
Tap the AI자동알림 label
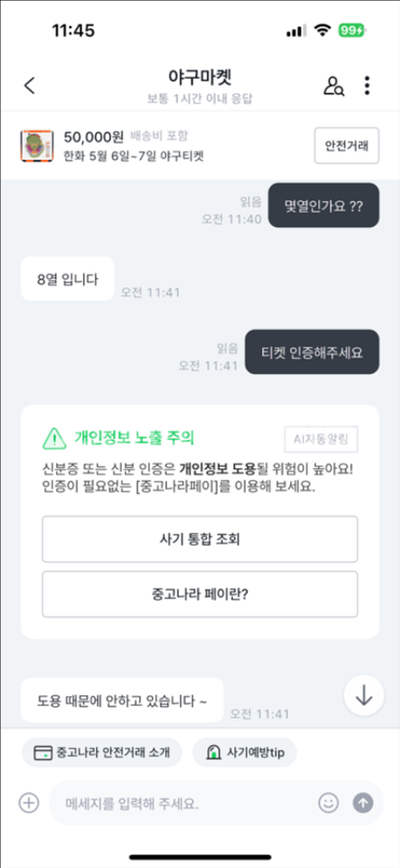click(x=321, y=440)
